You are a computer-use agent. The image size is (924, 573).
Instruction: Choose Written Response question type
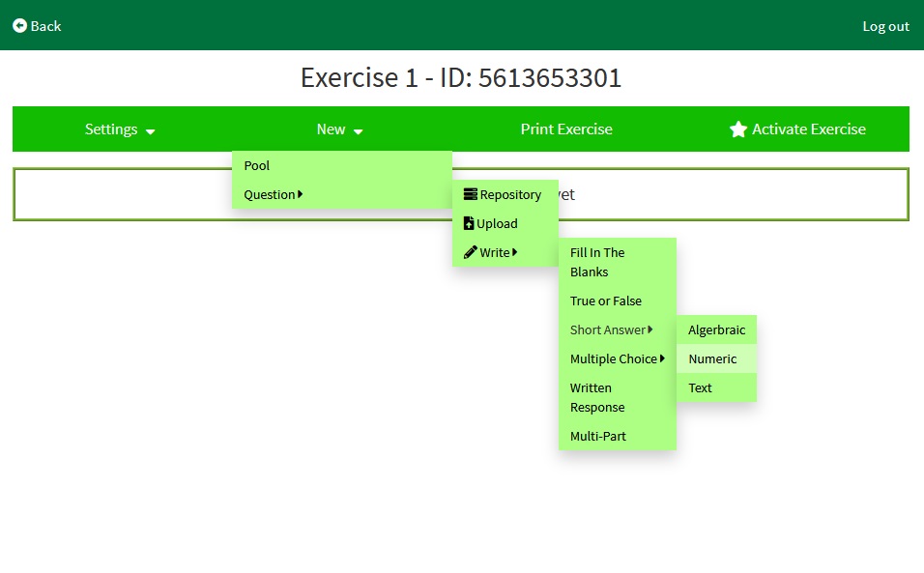point(597,397)
